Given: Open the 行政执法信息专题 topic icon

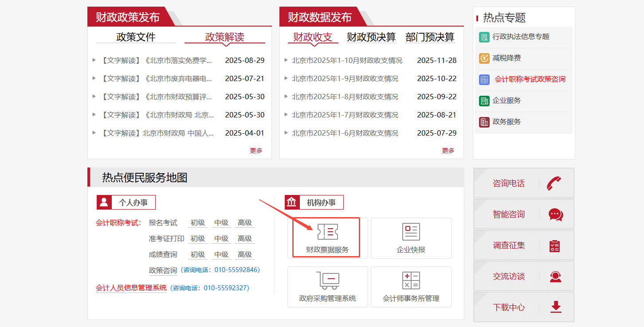Looking at the screenshot, I should point(484,37).
